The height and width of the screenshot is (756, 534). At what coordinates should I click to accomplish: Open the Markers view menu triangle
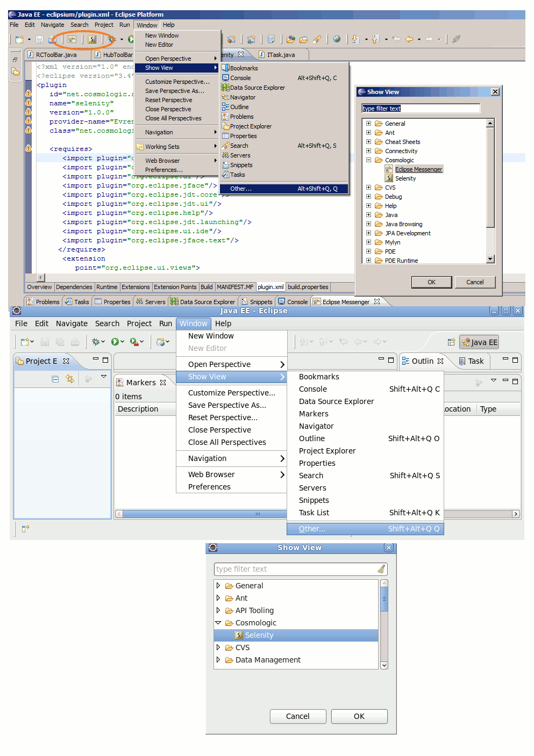tap(494, 380)
